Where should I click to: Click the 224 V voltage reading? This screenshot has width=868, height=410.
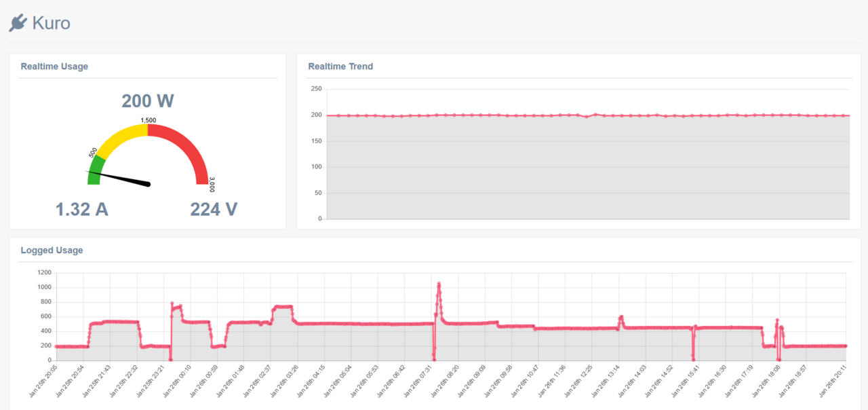(x=214, y=209)
